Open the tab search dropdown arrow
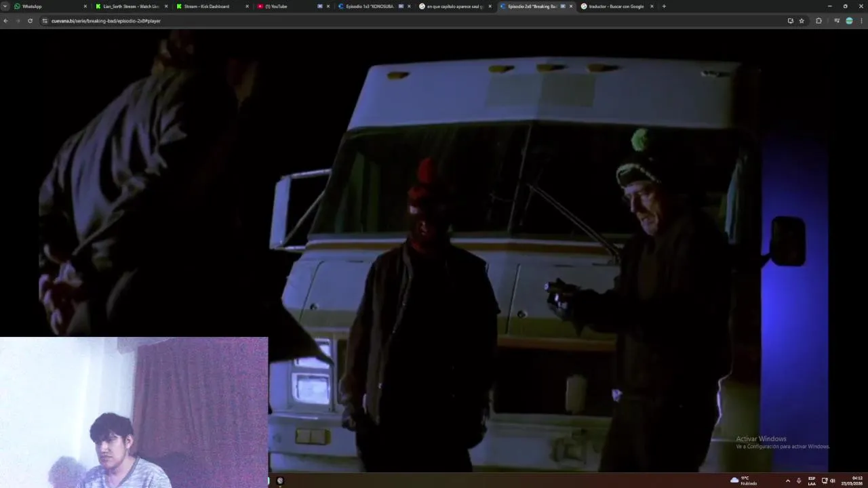868x488 pixels. point(5,6)
